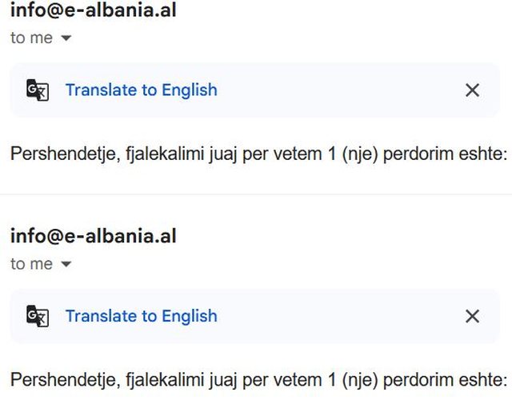Dismiss the translate banner on the top email
512x420 pixels.
pos(472,90)
